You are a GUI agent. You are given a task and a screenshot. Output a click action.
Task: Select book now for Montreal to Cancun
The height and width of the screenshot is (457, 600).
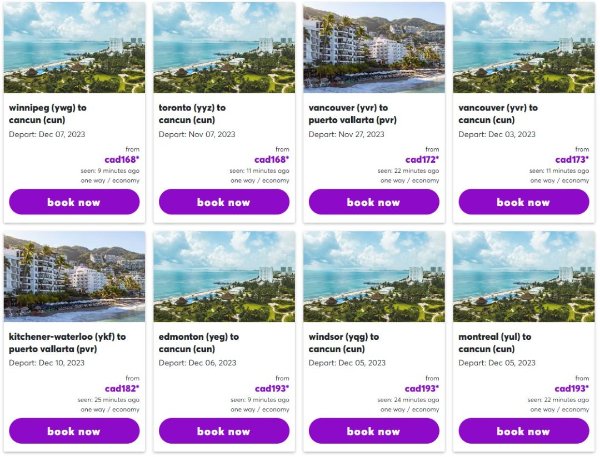523,431
